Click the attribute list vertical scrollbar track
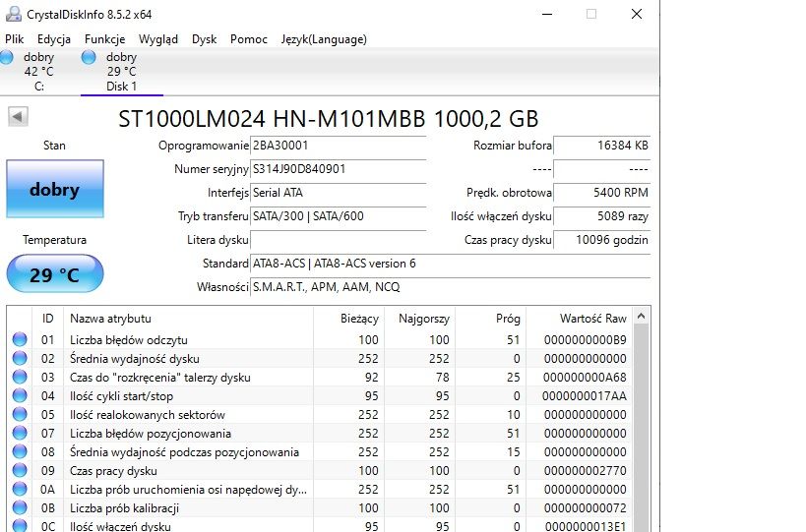The image size is (806, 532). click(x=641, y=427)
